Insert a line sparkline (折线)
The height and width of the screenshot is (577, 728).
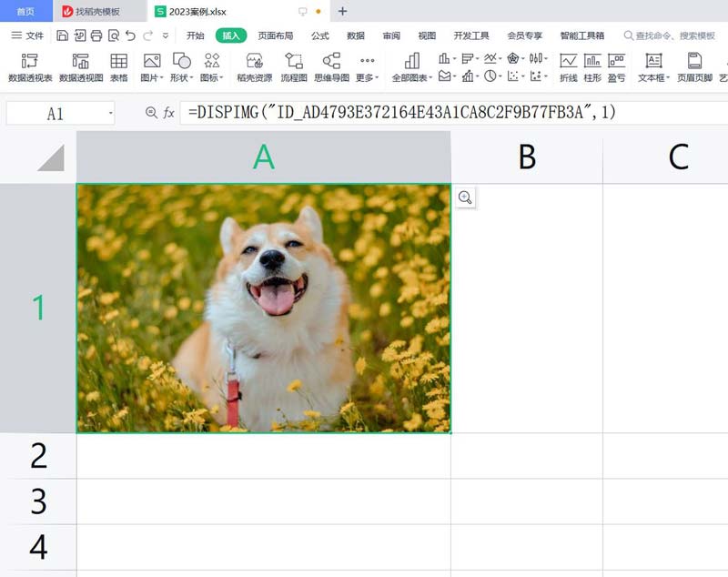[x=568, y=67]
